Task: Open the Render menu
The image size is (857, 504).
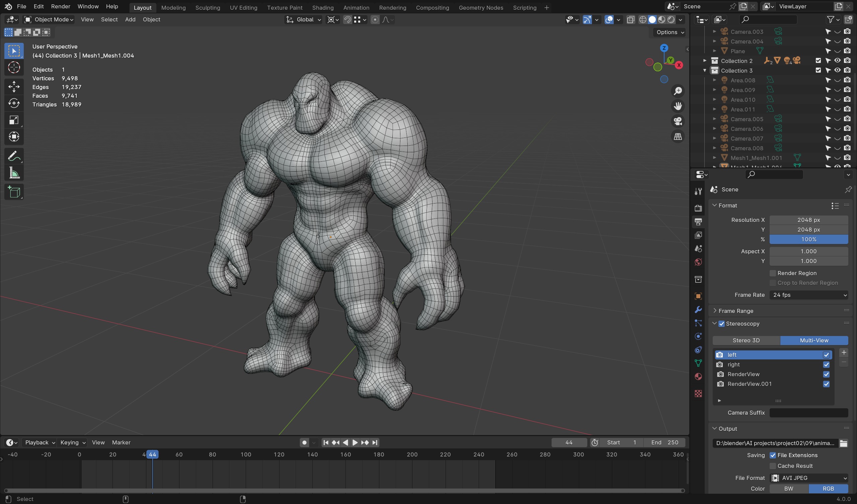Action: pyautogui.click(x=61, y=6)
